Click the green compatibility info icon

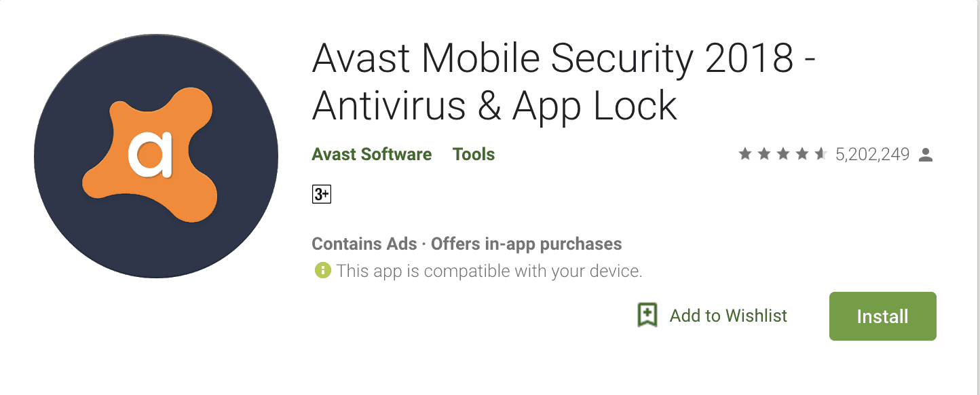[x=322, y=271]
